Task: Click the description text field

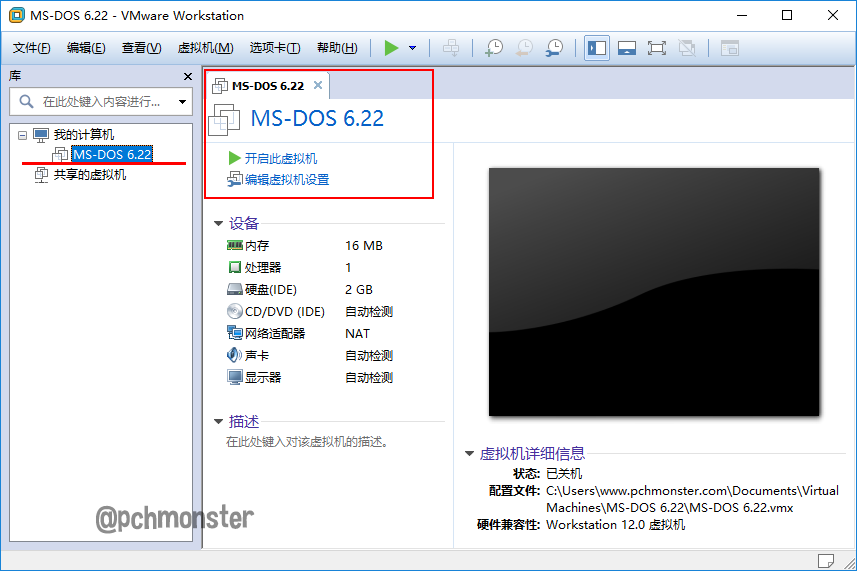Action: pyautogui.click(x=307, y=442)
